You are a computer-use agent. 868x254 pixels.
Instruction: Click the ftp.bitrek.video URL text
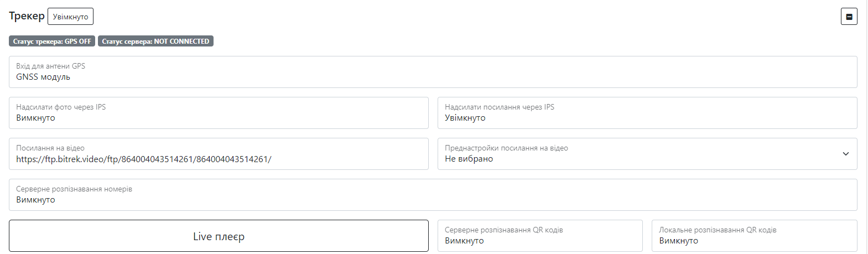(x=143, y=159)
